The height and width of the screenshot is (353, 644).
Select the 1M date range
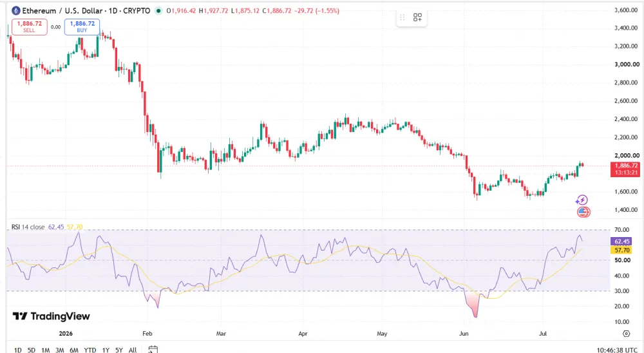coord(45,350)
